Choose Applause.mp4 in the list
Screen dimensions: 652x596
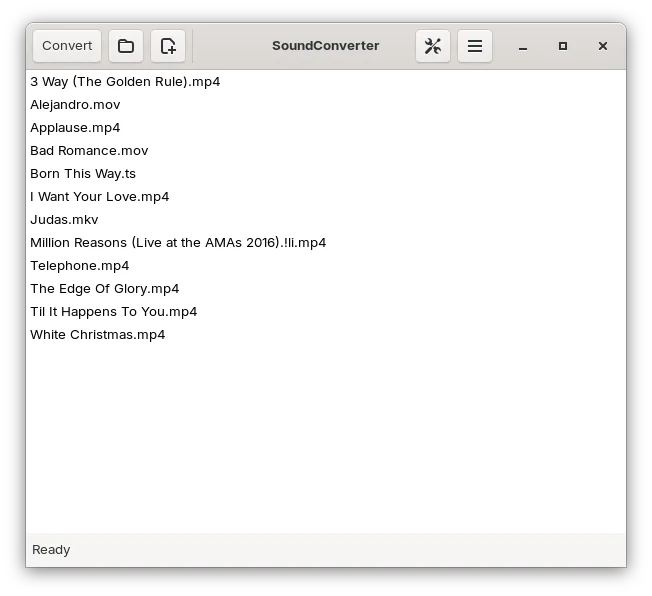click(x=75, y=128)
